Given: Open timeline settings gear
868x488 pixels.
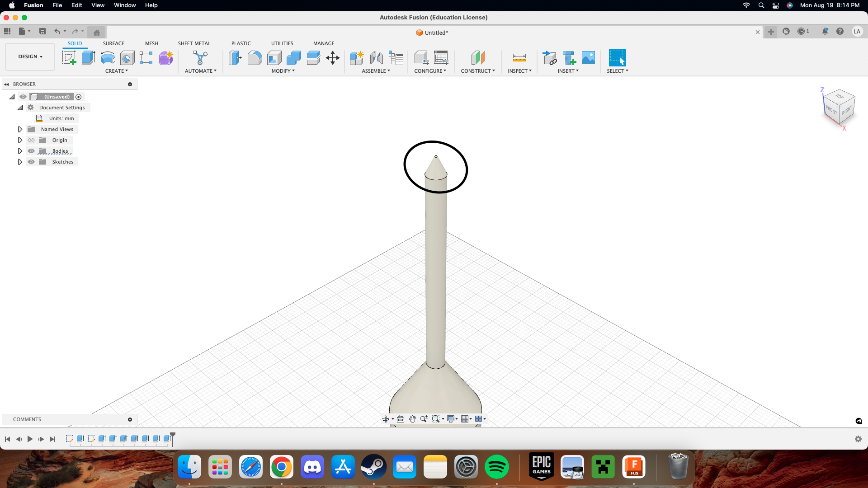Looking at the screenshot, I should click(858, 439).
